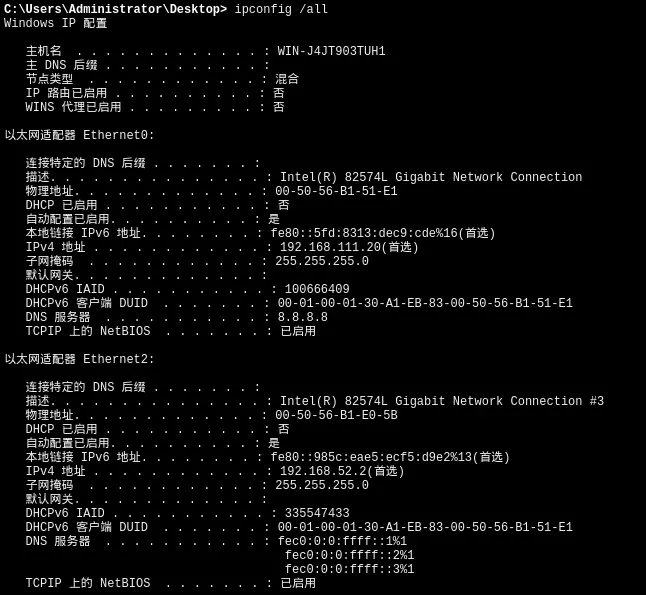This screenshot has height=595, width=646.
Task: Click the Ethernet0 MAC address 00-50-56-B1-51-E1
Action: click(336, 191)
